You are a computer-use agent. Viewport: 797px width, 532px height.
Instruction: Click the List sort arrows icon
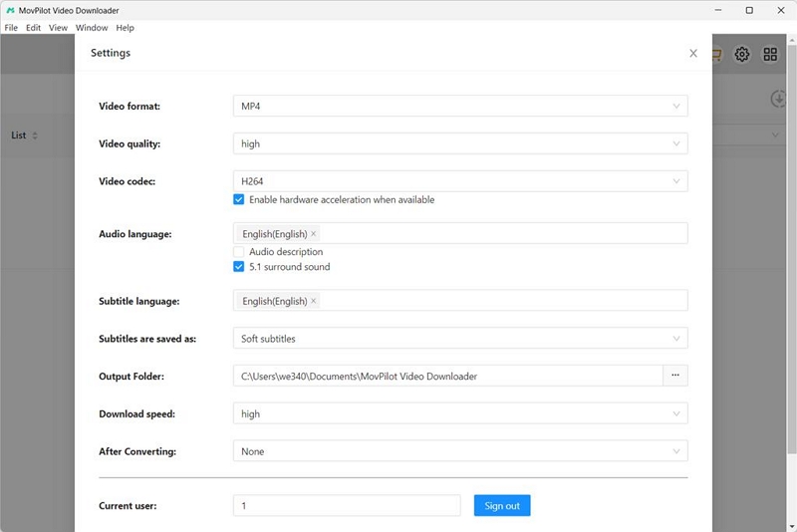coord(35,135)
